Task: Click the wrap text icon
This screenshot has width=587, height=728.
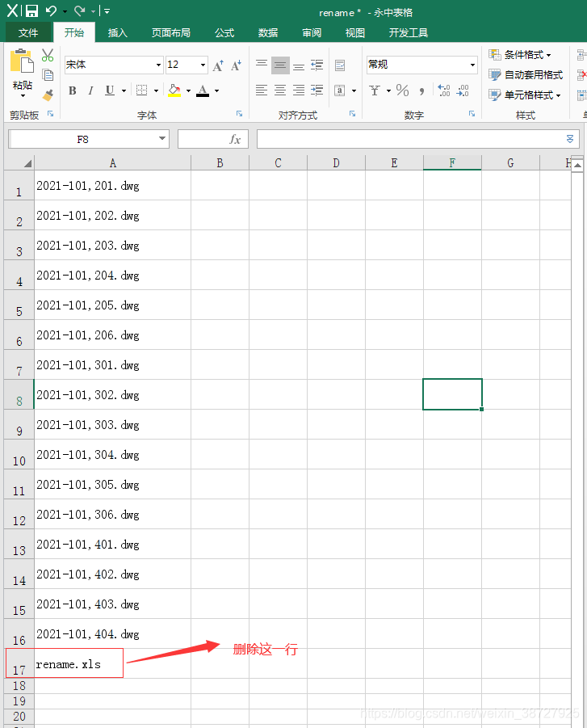Action: coord(340,65)
